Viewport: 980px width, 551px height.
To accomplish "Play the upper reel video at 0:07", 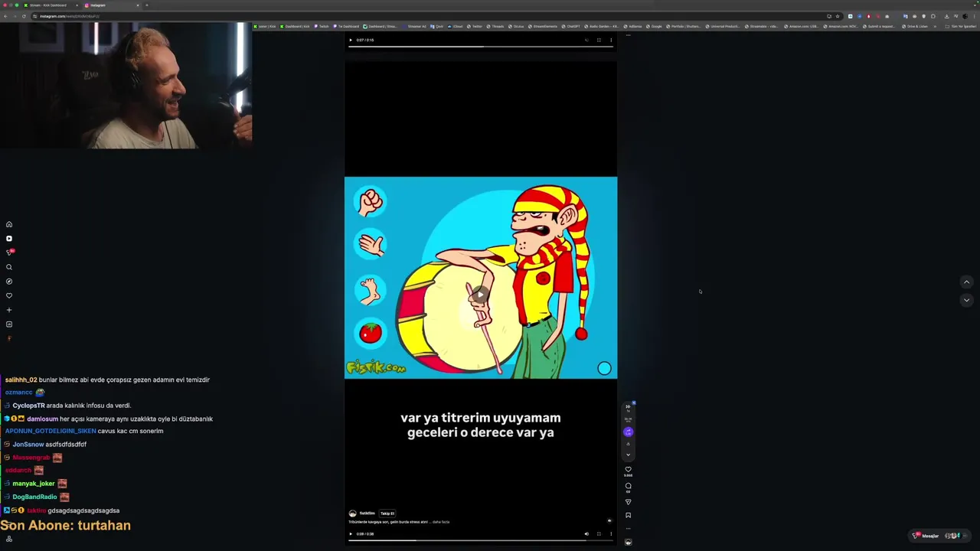I will (x=351, y=40).
